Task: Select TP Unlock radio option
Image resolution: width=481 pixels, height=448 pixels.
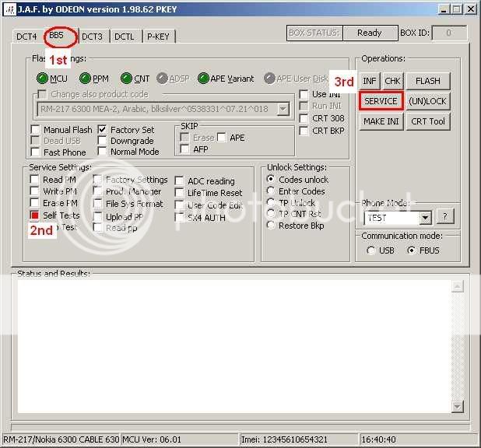Action: coord(271,203)
